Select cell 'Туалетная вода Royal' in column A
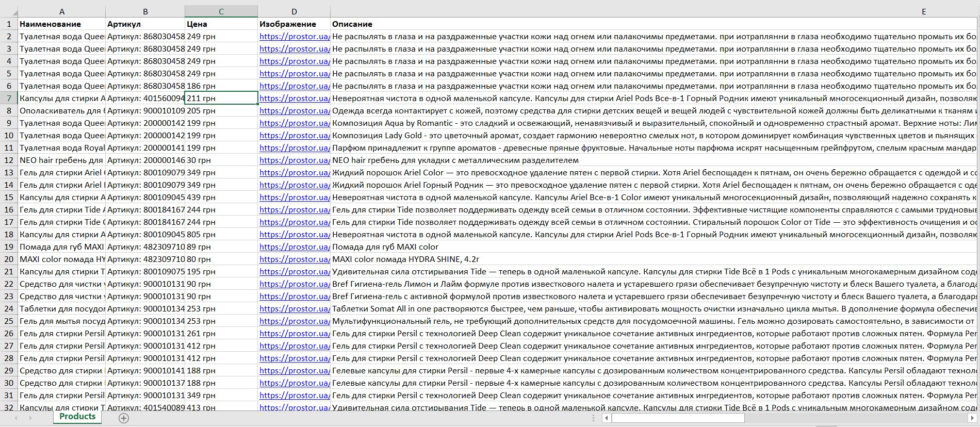 pyautogui.click(x=61, y=147)
